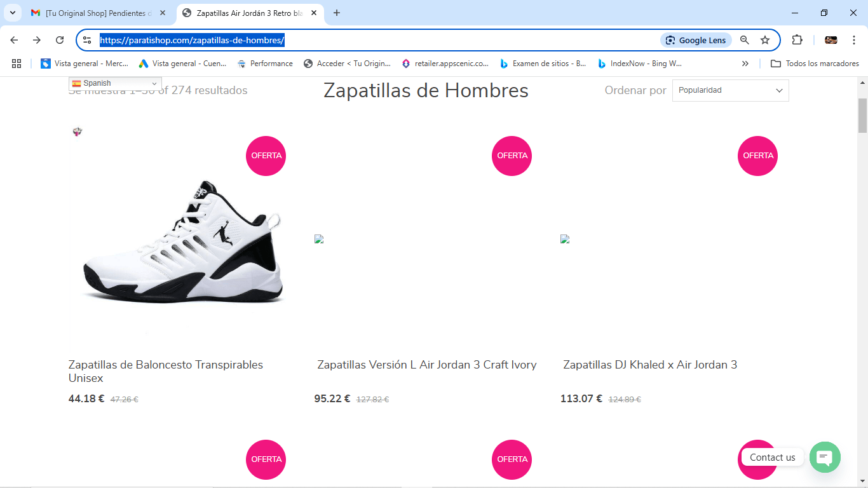Screen dimensions: 868x488
Task: Click the crossed-out 124.89 € price
Action: (625, 400)
